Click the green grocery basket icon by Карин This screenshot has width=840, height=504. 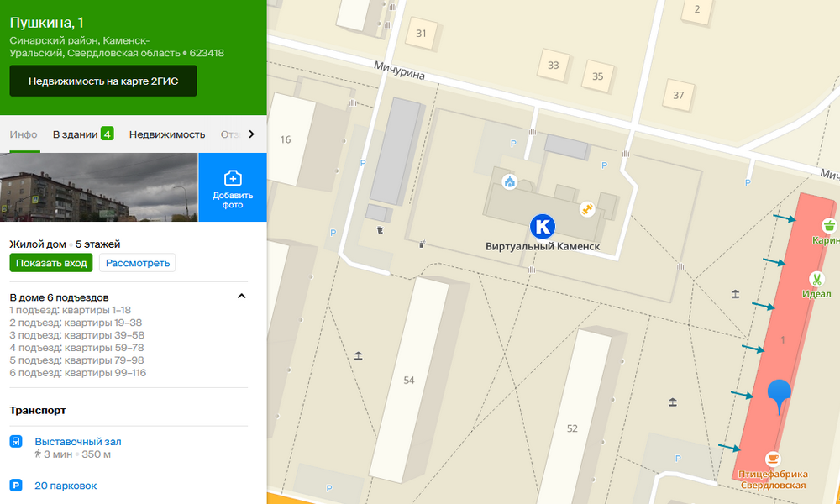829,225
